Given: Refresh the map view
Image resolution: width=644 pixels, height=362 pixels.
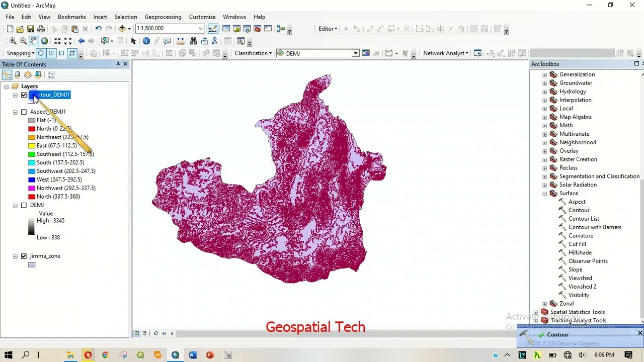Looking at the screenshot, I should (x=155, y=333).
